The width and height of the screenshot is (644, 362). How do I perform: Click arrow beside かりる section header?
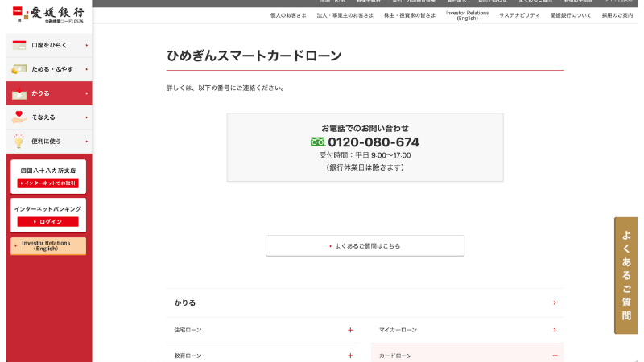pos(555,303)
